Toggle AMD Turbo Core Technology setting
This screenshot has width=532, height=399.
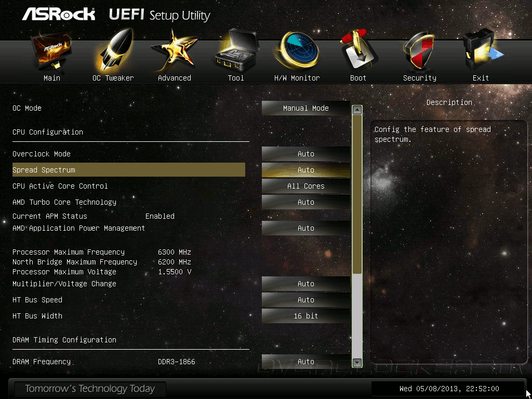(305, 202)
